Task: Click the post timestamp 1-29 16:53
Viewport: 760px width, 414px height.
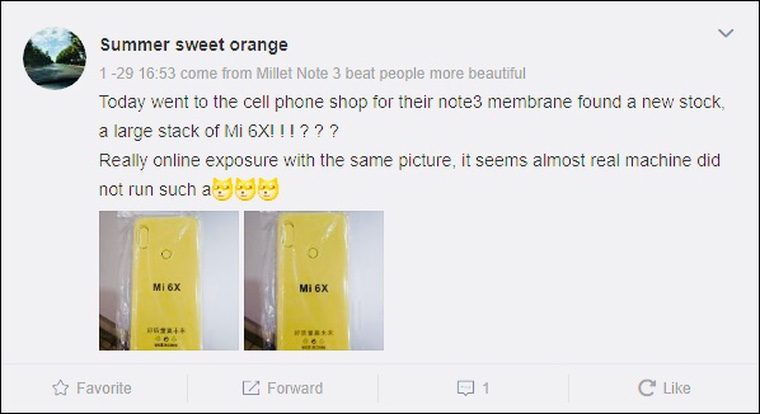Action: tap(137, 73)
